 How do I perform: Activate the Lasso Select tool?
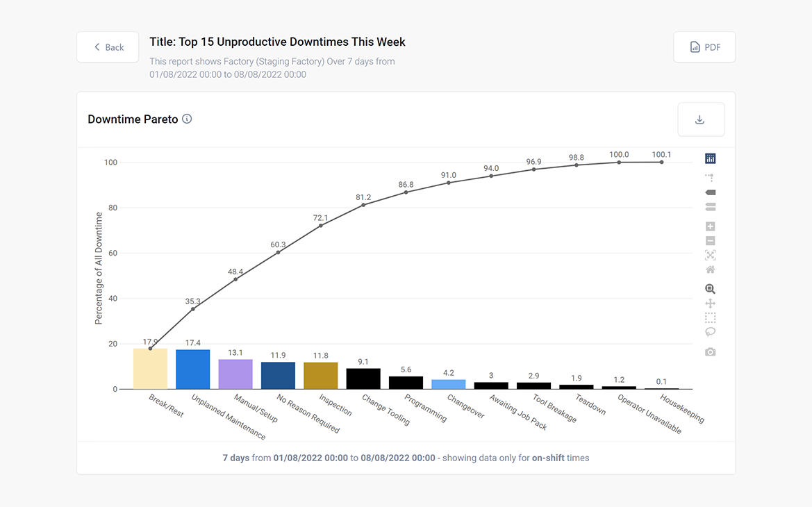coord(710,332)
